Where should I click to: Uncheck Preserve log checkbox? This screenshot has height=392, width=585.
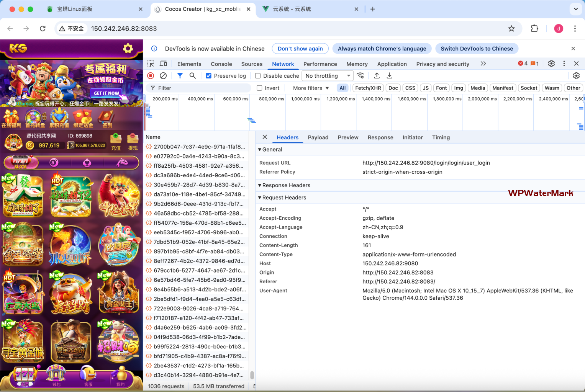209,76
